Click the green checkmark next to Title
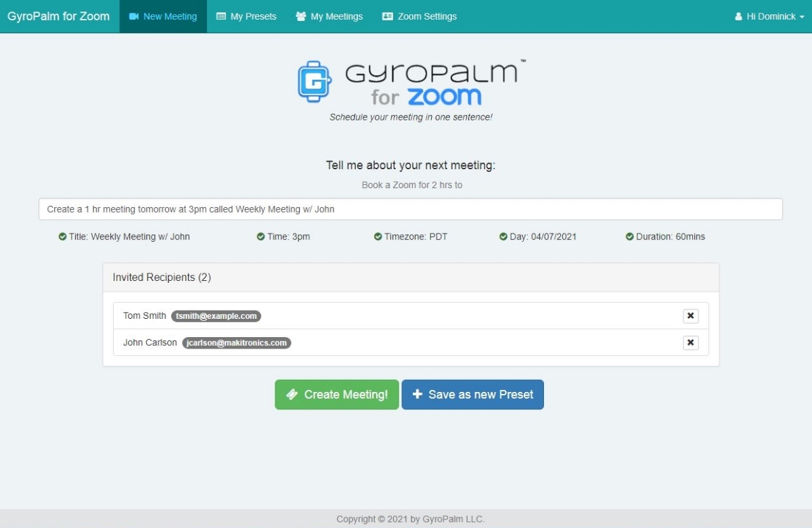812x528 pixels. point(62,237)
